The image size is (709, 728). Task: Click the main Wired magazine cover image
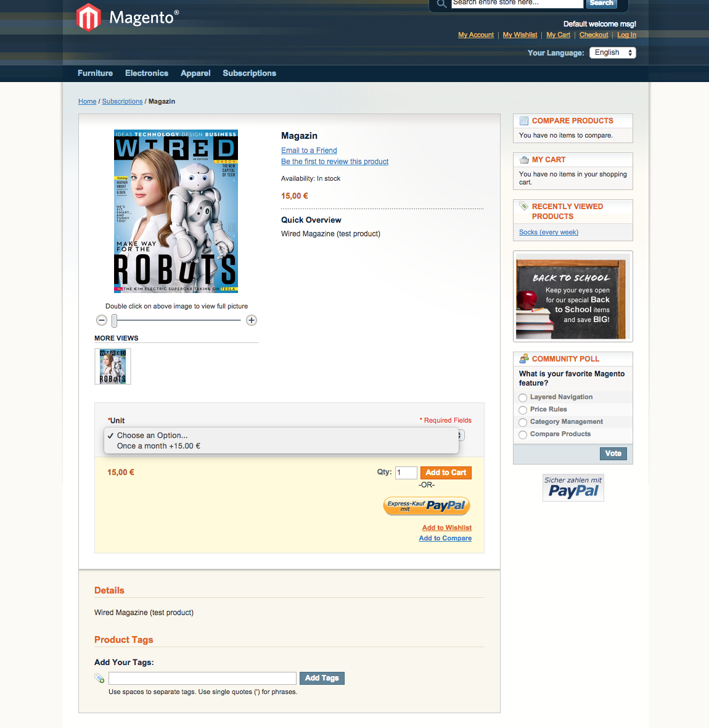pos(176,211)
